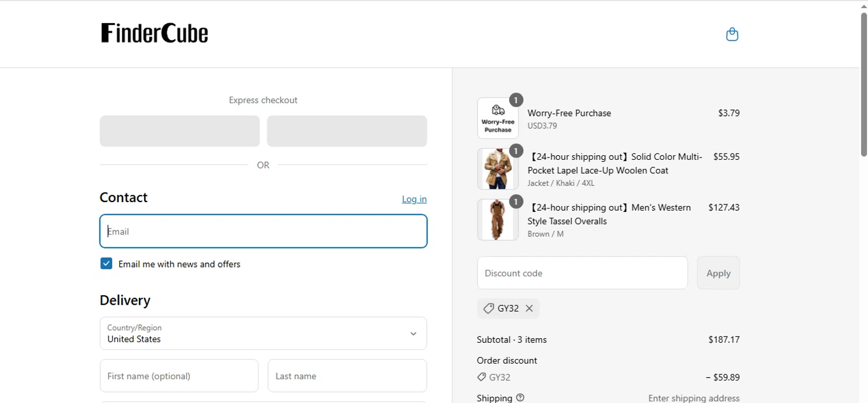This screenshot has width=868, height=403.
Task: Click the first express checkout placeholder button
Action: (179, 131)
